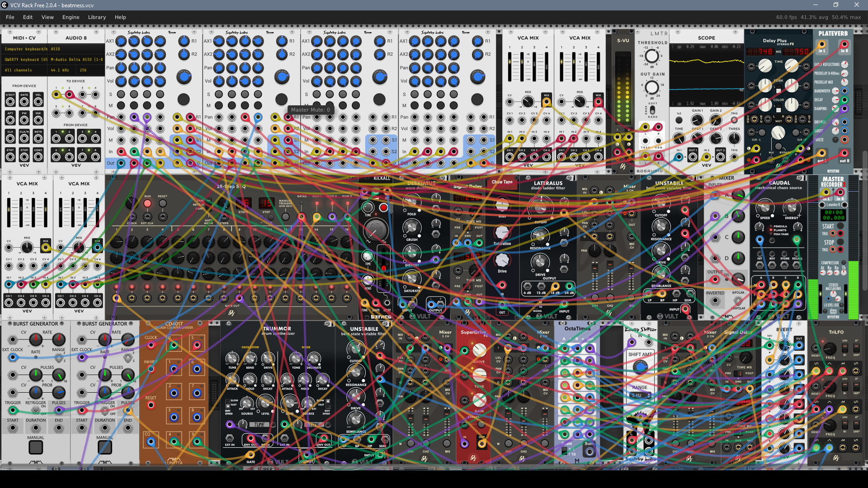Click the Plateverb in L jack
The image size is (868, 488).
[x=821, y=44]
